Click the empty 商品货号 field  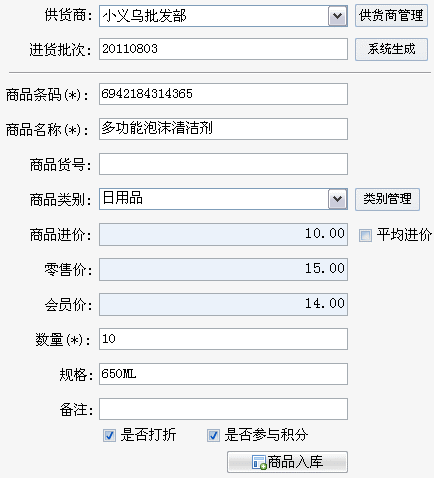[223, 164]
